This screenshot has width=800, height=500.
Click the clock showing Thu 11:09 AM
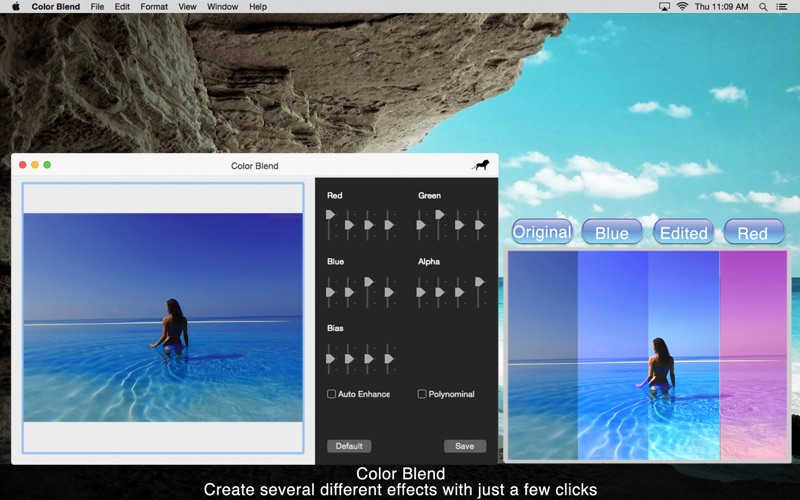(721, 7)
